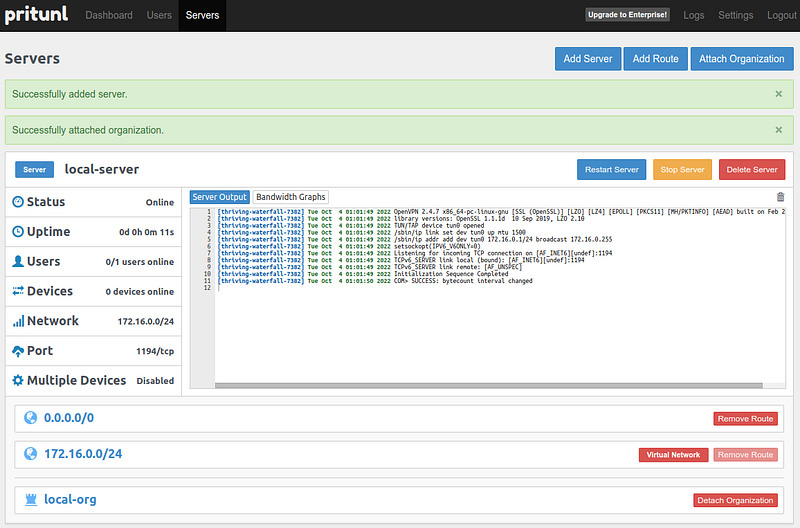Click the Add Server button
Image resolution: width=800 pixels, height=528 pixels.
pyautogui.click(x=588, y=59)
